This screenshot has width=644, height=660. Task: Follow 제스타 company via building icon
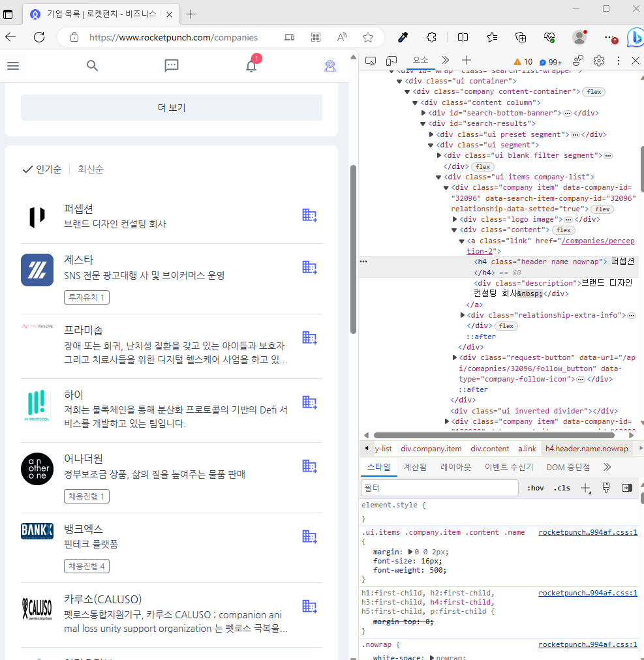pos(309,267)
